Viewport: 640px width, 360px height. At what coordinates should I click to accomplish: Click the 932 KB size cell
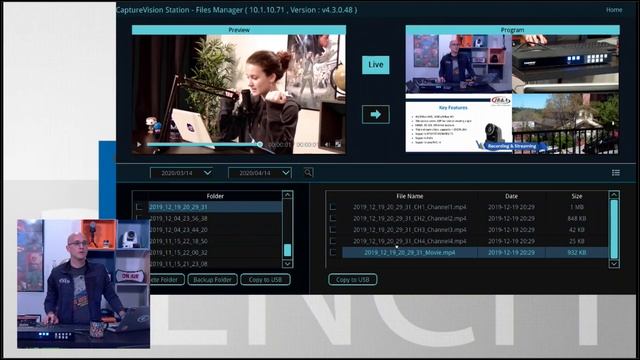point(577,253)
